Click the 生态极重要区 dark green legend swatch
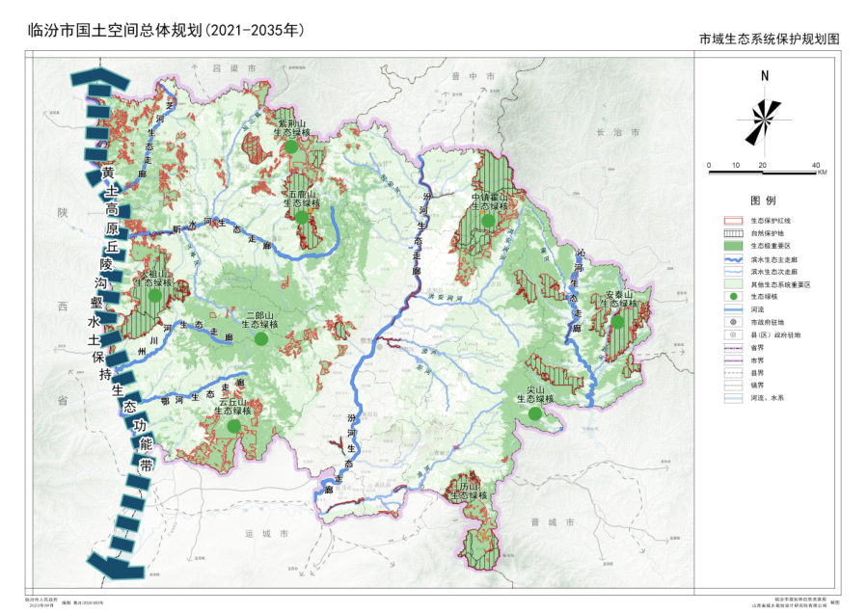The width and height of the screenshot is (868, 613). tap(734, 246)
